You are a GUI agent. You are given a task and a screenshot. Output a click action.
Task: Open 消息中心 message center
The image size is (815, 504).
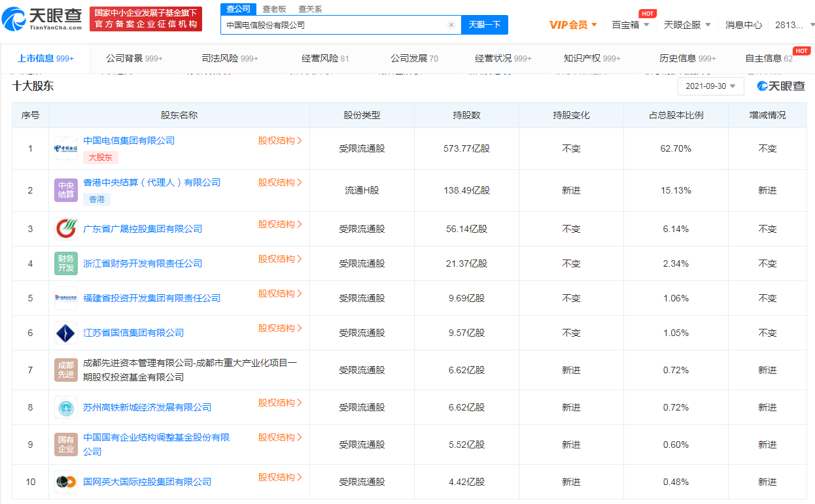coord(744,25)
